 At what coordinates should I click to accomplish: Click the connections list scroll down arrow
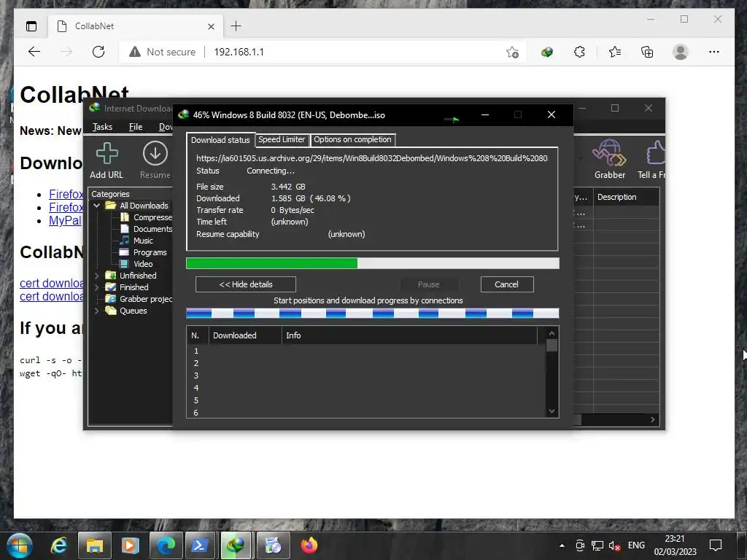pyautogui.click(x=551, y=411)
